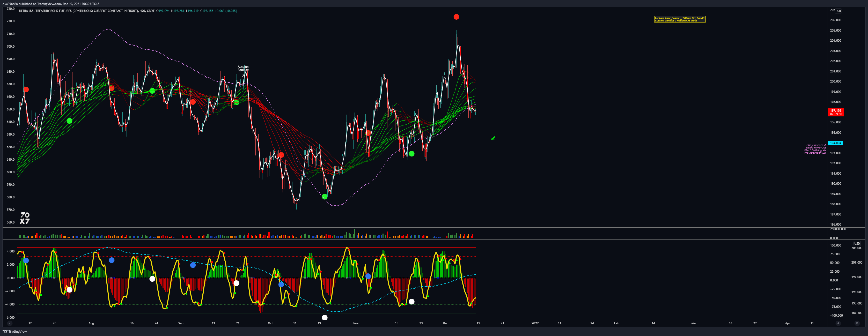The height and width of the screenshot is (336, 868).
Task: Click the Oct label on time axis
Action: (x=270, y=323)
